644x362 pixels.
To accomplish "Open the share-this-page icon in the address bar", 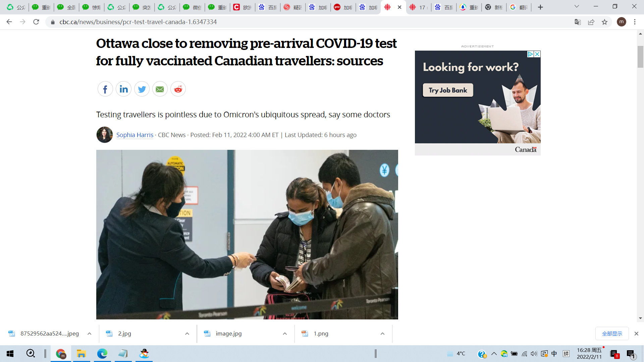I will [x=591, y=22].
